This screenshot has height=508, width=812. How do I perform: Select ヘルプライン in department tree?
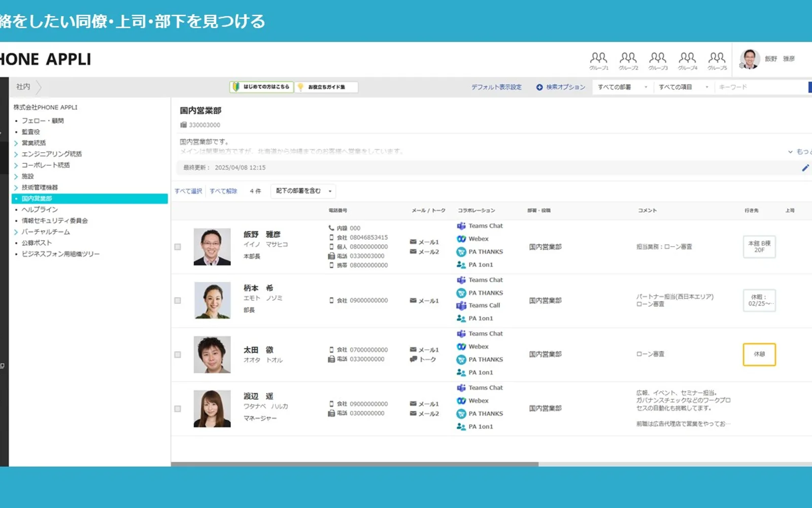[40, 210]
